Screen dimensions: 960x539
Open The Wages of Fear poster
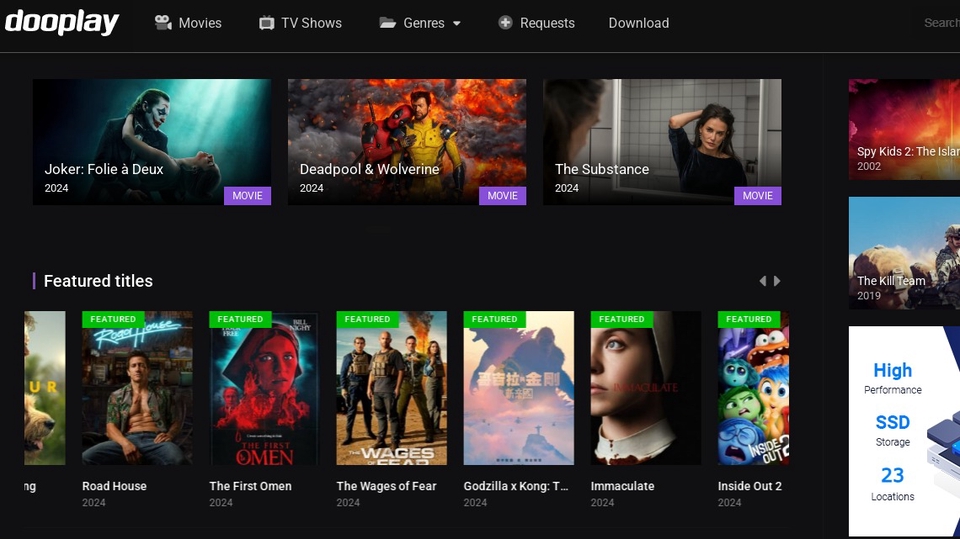point(392,388)
